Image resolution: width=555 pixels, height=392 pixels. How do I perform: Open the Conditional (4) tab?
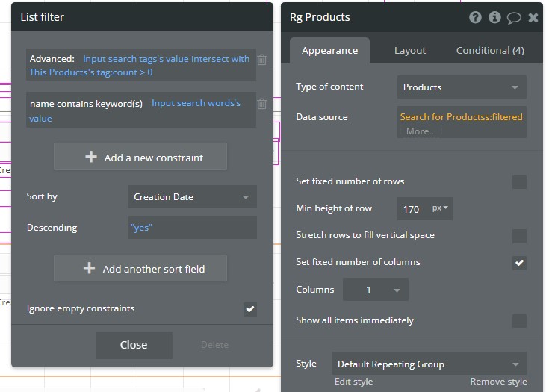click(490, 51)
